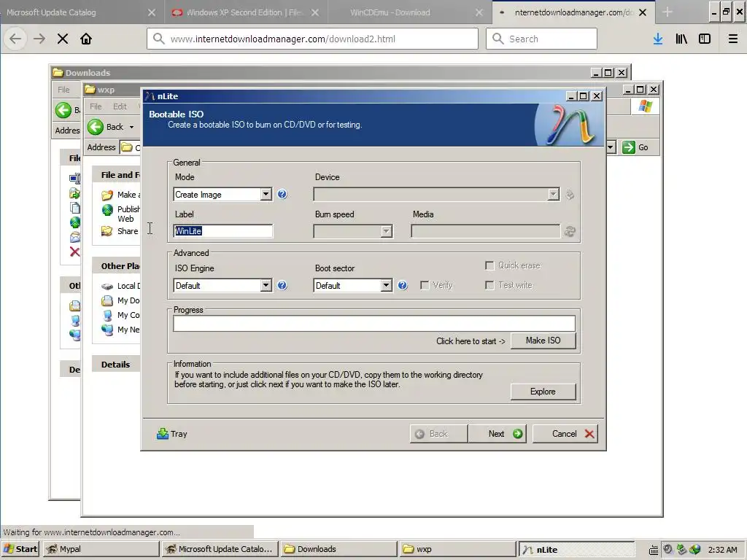The width and height of the screenshot is (747, 560).
Task: Click Share this folder link in wxp
Action: [x=128, y=231]
